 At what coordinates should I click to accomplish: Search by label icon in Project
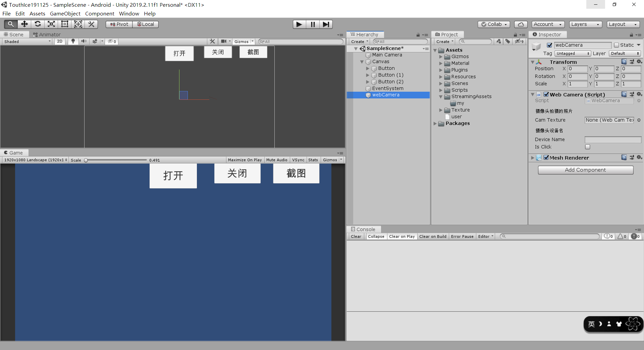(x=508, y=41)
